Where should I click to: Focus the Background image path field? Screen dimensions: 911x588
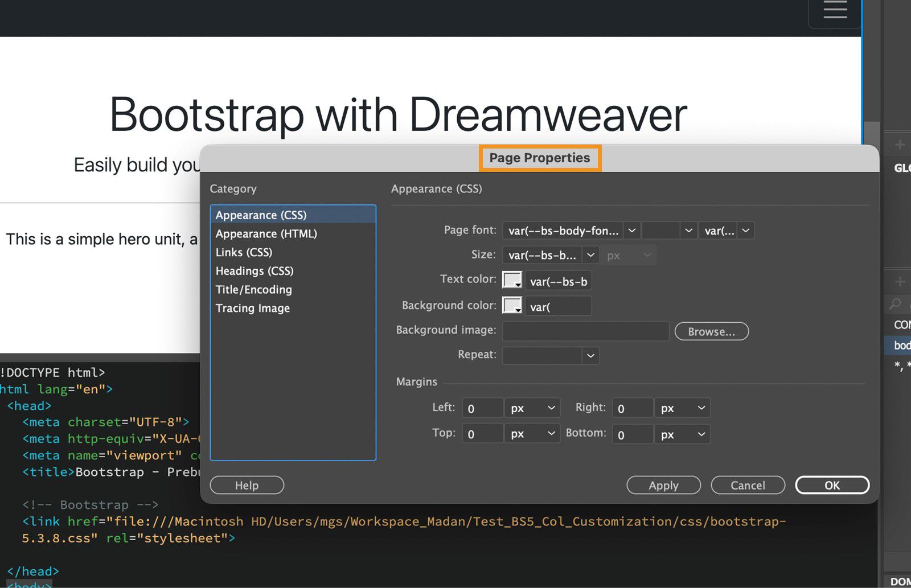tap(585, 331)
